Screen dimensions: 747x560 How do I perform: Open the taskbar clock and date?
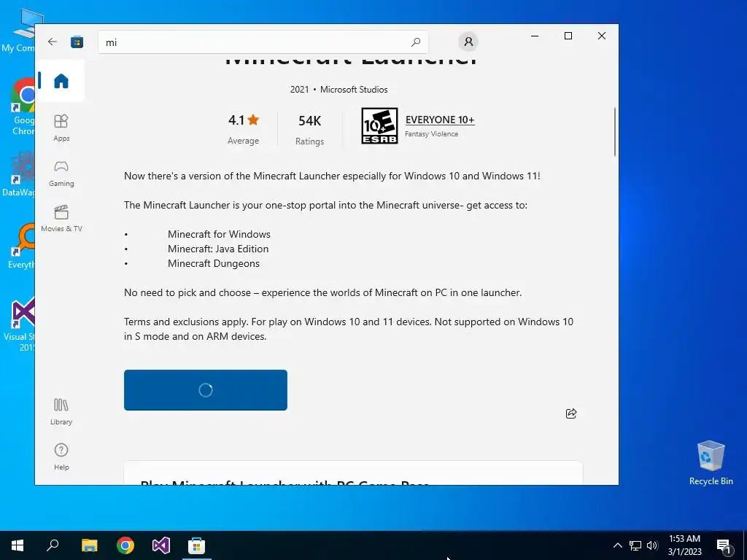(684, 545)
